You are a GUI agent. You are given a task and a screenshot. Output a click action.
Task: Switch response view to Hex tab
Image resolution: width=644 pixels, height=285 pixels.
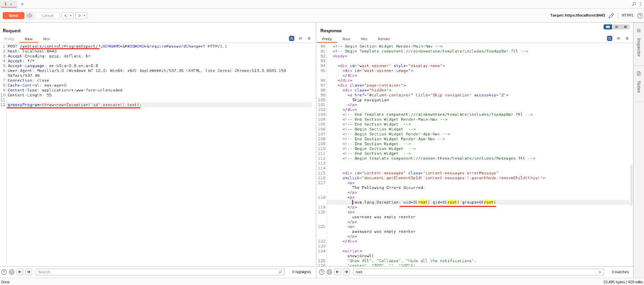coord(364,39)
